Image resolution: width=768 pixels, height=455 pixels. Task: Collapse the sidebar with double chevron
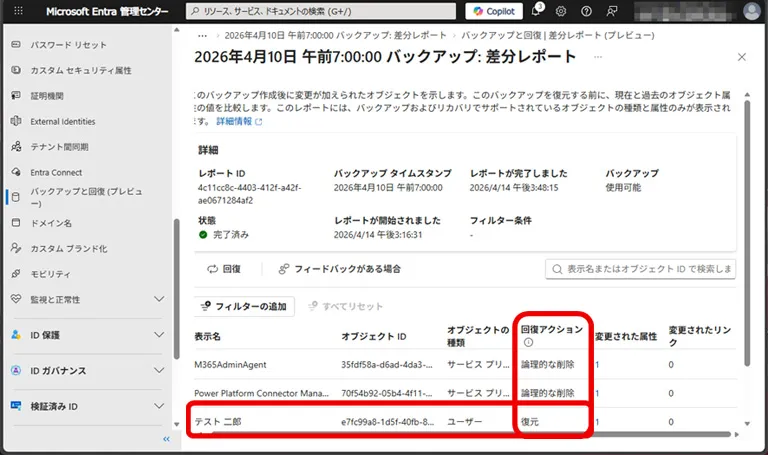tap(166, 439)
